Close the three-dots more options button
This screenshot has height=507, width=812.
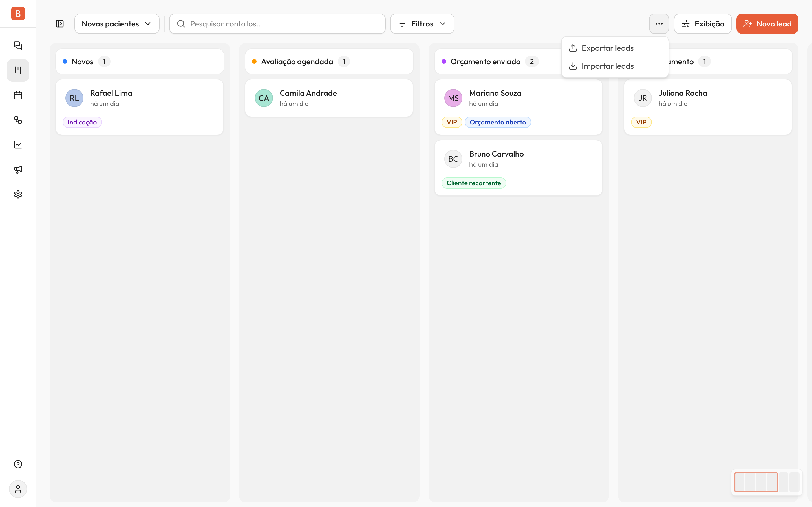(659, 24)
